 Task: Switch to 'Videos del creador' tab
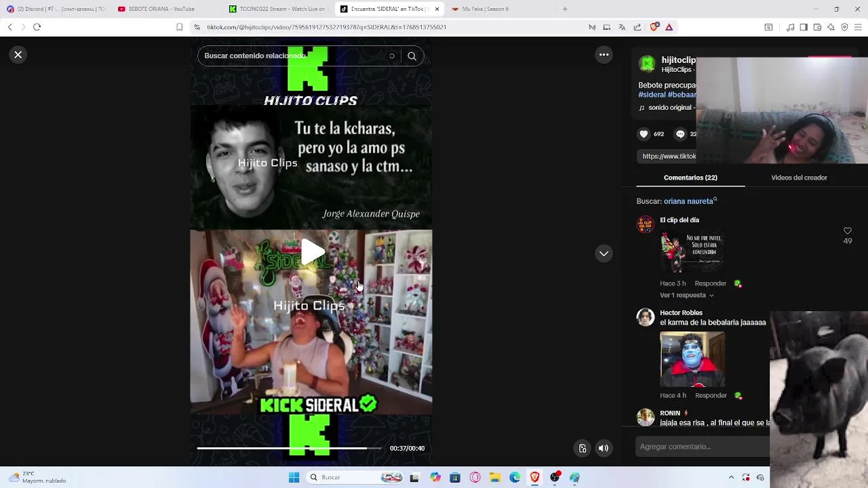799,178
